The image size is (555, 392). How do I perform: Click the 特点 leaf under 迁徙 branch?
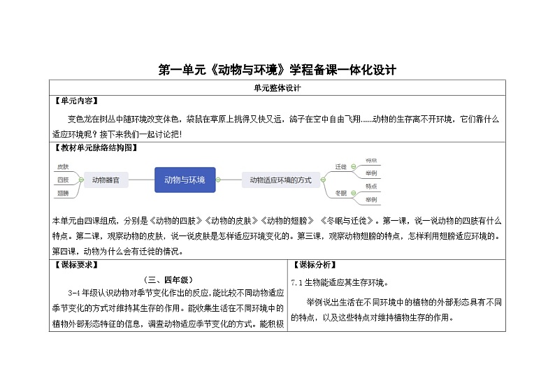[x=371, y=160]
